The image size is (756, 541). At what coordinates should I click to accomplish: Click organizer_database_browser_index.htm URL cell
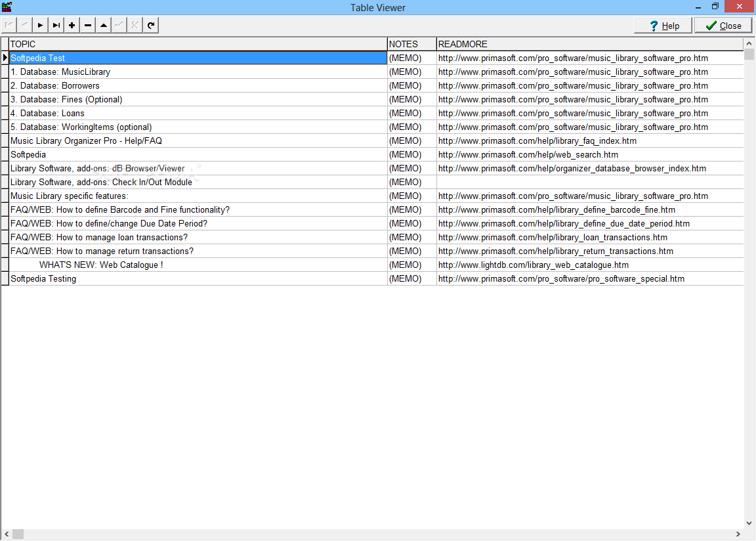tap(590, 168)
